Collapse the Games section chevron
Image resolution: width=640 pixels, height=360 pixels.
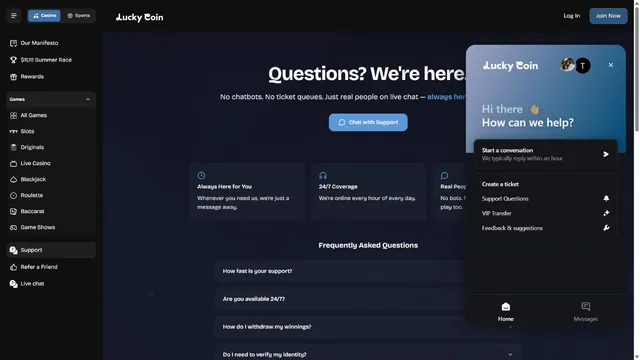[x=88, y=99]
